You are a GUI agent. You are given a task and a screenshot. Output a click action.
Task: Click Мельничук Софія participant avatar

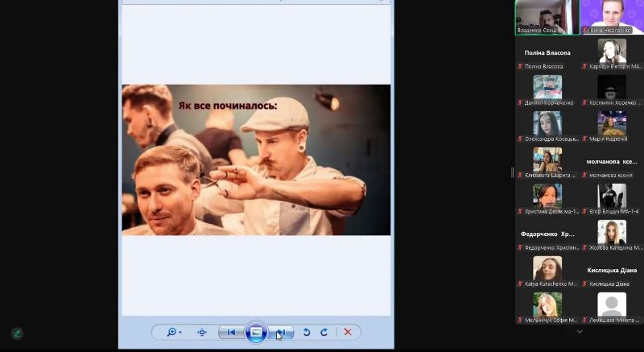click(547, 304)
